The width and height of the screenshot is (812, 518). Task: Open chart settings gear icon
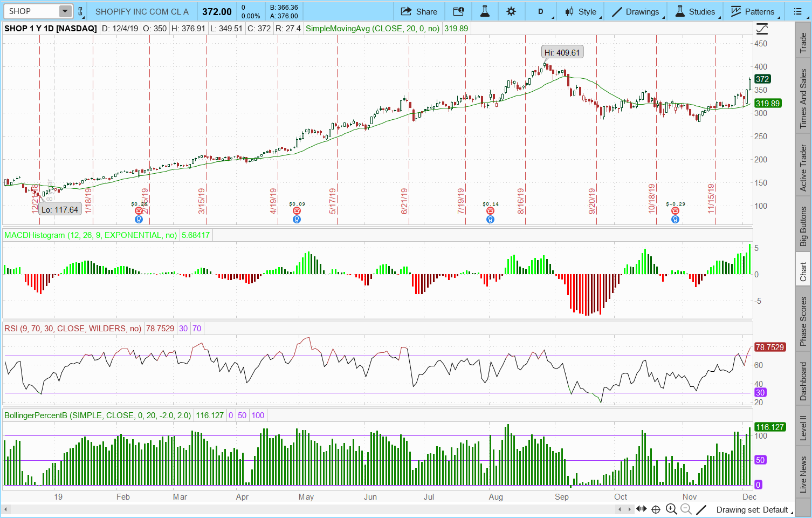(x=511, y=11)
